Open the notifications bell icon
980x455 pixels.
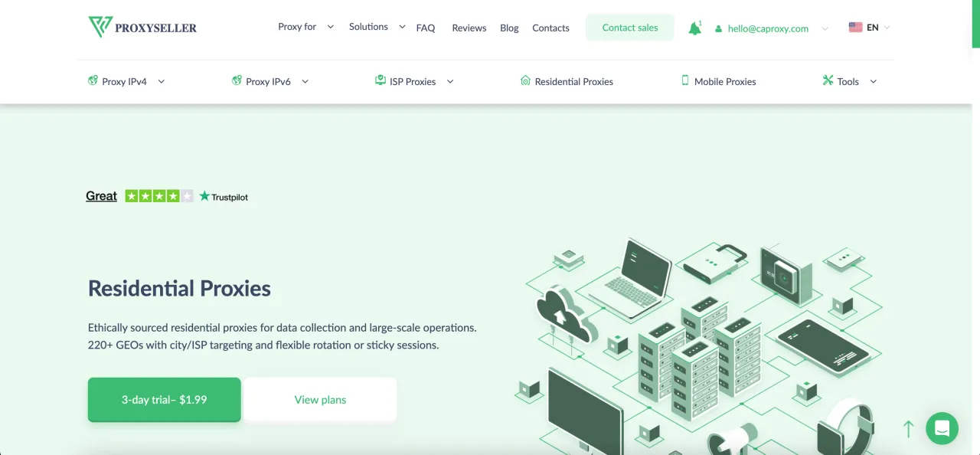click(694, 28)
